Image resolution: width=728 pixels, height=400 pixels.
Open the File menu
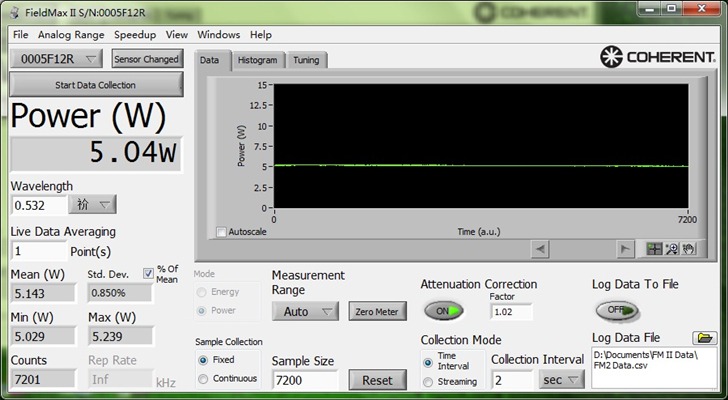click(20, 35)
